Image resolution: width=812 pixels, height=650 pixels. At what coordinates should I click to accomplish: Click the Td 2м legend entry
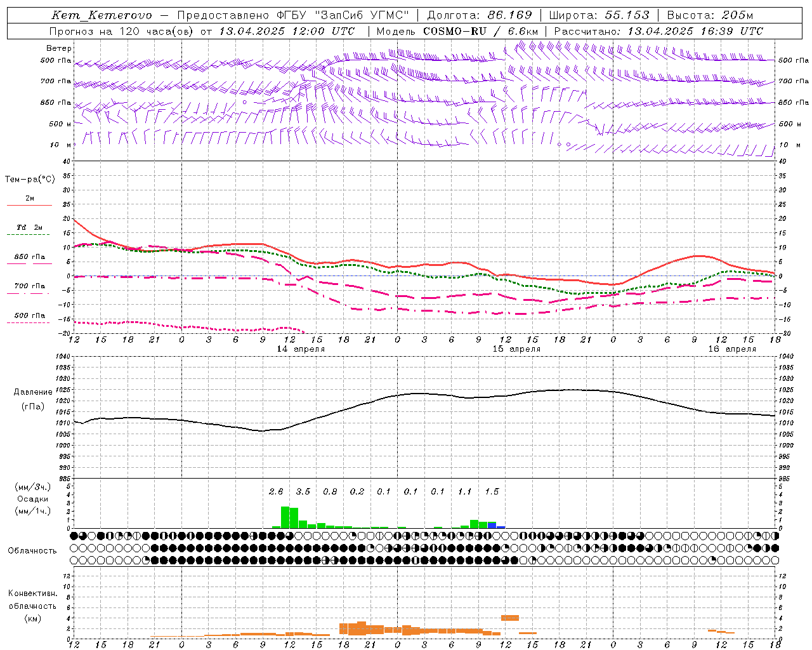pyautogui.click(x=30, y=230)
